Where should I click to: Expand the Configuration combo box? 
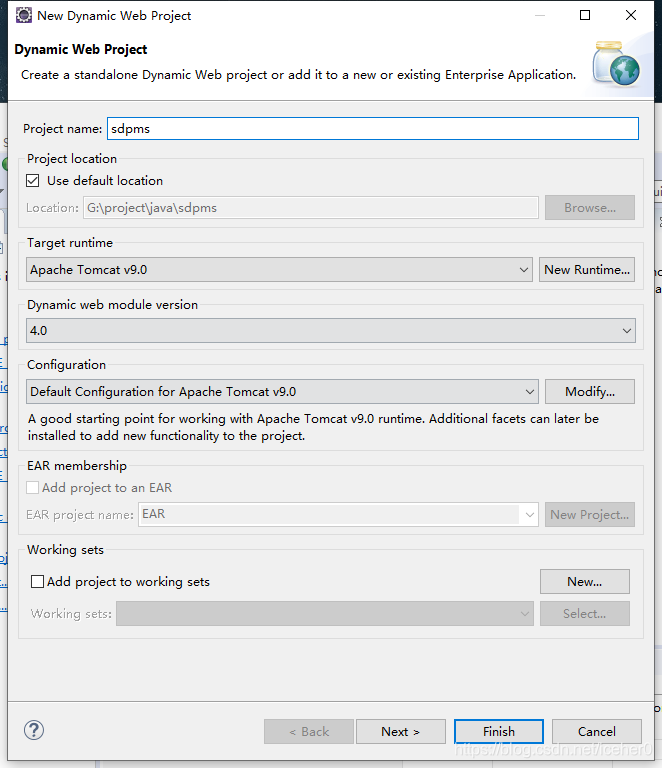pos(283,392)
